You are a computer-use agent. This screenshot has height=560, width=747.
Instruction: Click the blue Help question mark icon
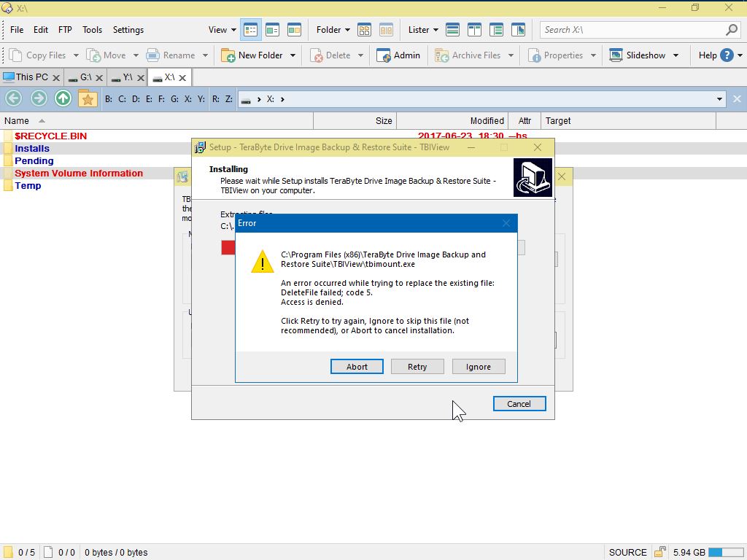727,55
